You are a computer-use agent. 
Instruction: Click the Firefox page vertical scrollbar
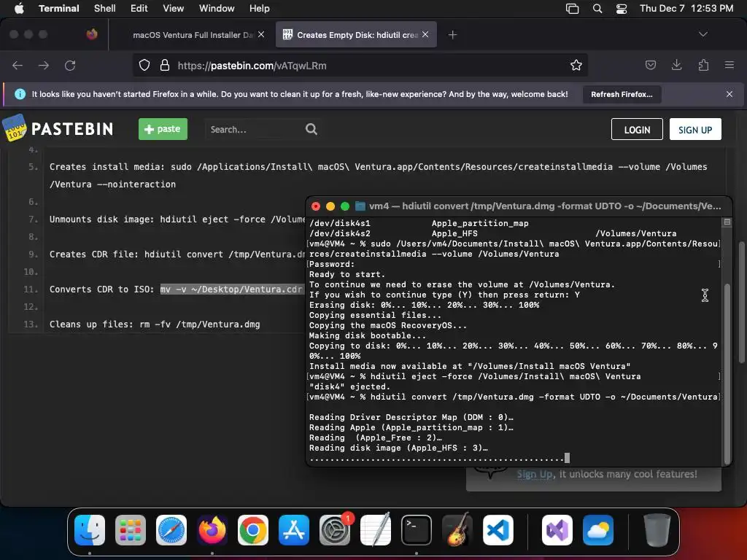[x=741, y=303]
